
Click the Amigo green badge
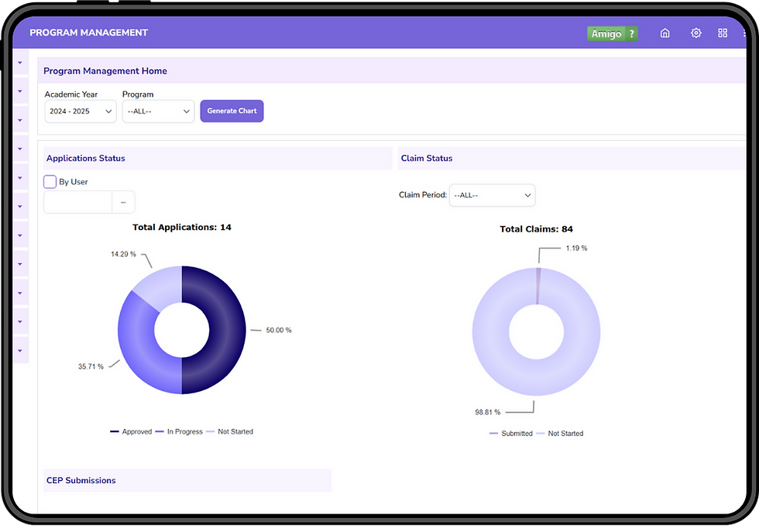tap(606, 33)
